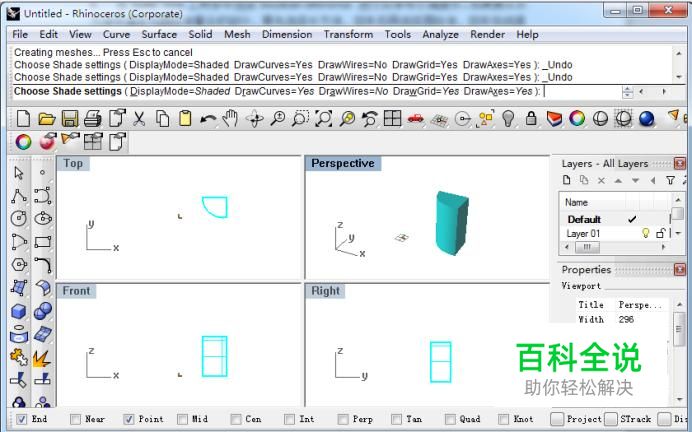Open the Solid menu
692x432 pixels.
coord(200,34)
